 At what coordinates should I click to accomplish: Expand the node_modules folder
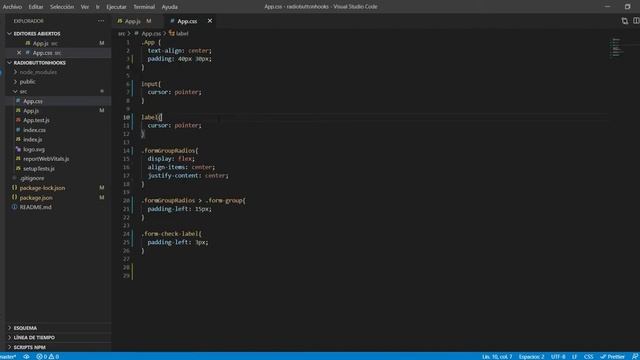(38, 72)
